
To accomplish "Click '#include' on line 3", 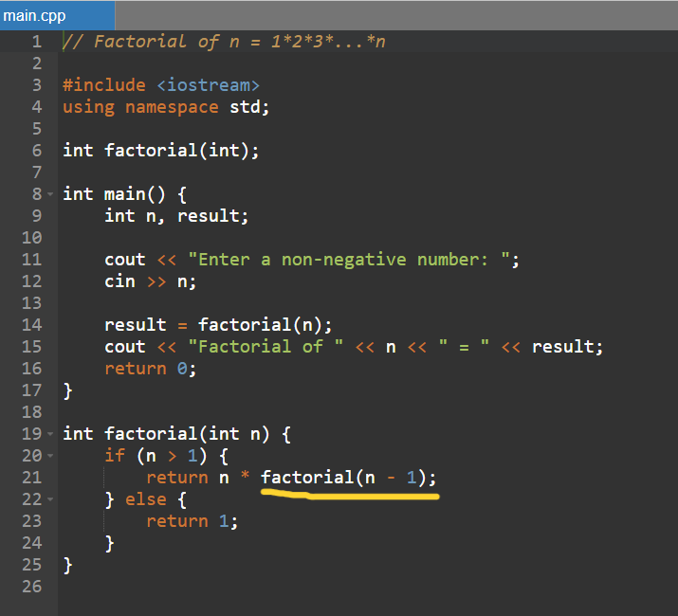I will pyautogui.click(x=104, y=85).
